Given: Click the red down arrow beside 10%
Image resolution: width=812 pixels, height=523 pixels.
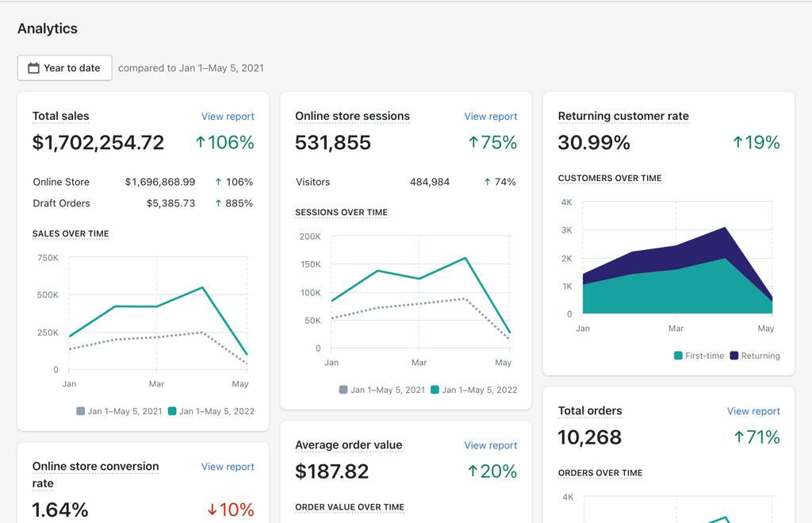Looking at the screenshot, I should click(212, 510).
